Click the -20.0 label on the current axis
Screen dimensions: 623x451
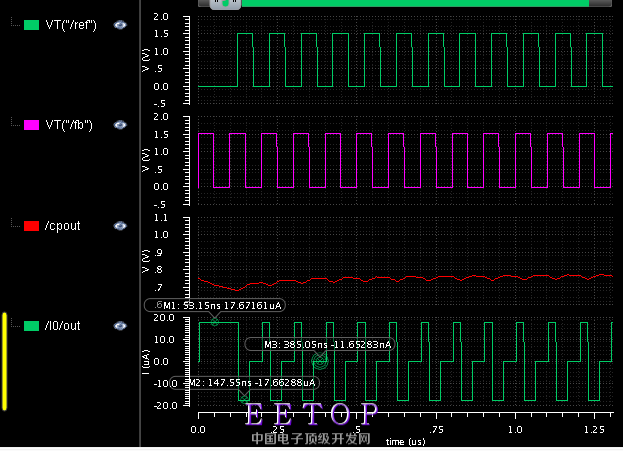point(166,405)
